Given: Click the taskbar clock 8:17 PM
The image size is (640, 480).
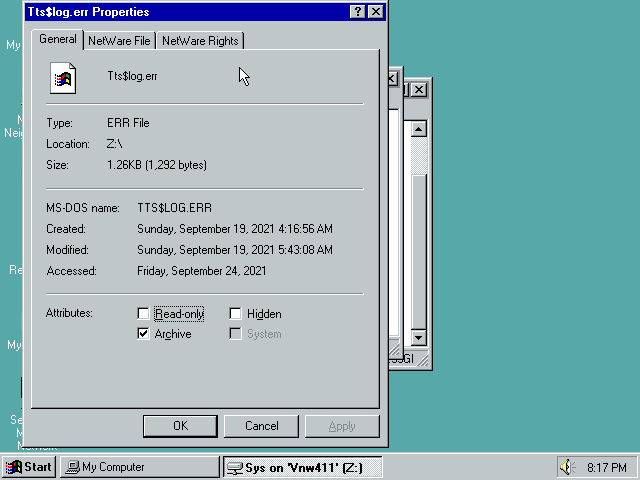Looking at the screenshot, I should 607,467.
